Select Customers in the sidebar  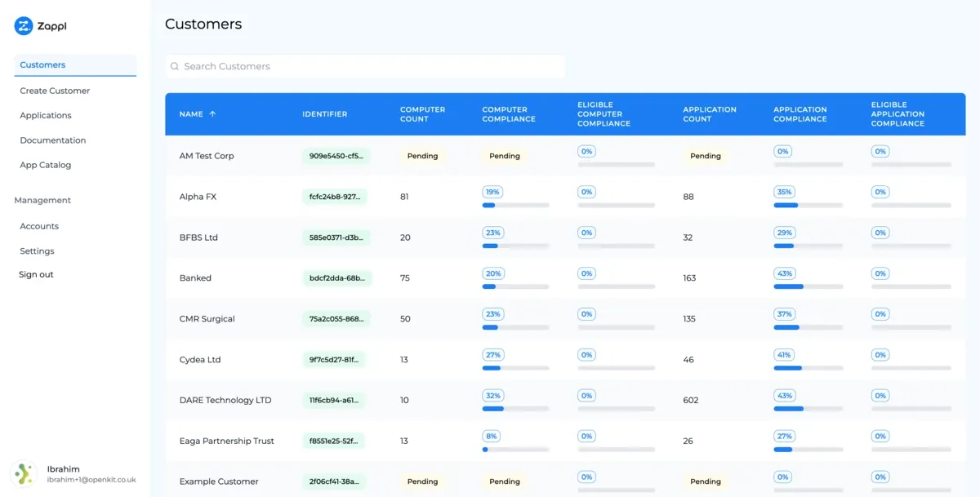43,64
